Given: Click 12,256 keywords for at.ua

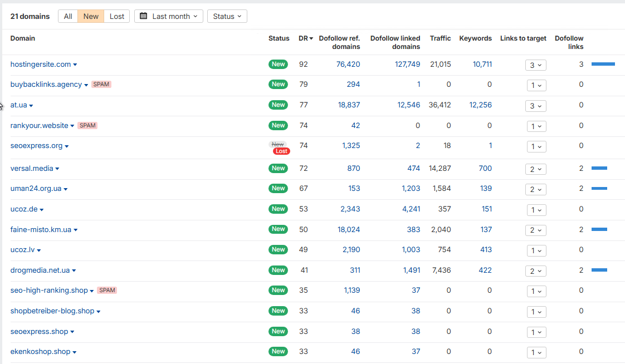Looking at the screenshot, I should [480, 105].
